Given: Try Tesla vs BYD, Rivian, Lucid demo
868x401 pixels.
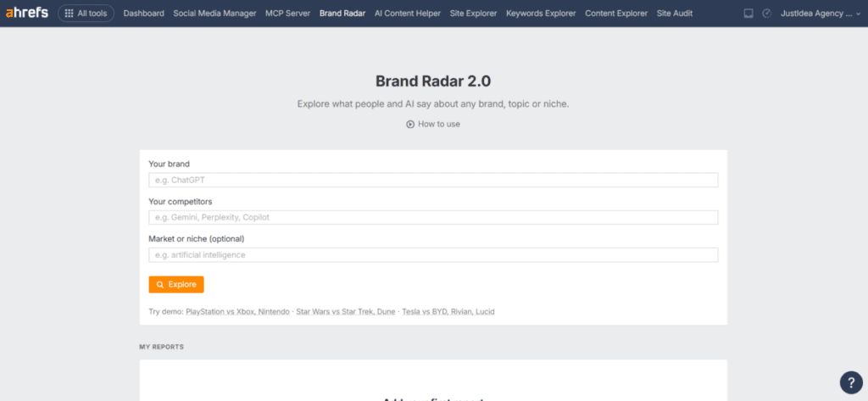Looking at the screenshot, I should tap(448, 312).
